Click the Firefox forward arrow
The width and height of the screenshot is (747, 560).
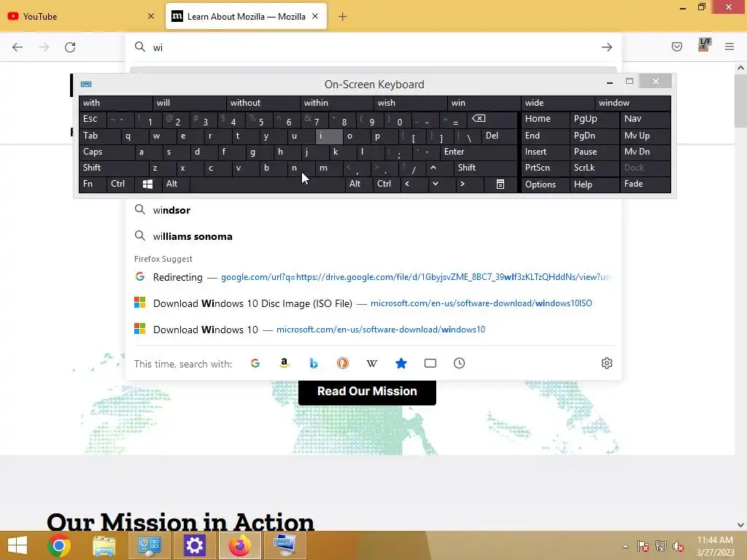tap(44, 47)
